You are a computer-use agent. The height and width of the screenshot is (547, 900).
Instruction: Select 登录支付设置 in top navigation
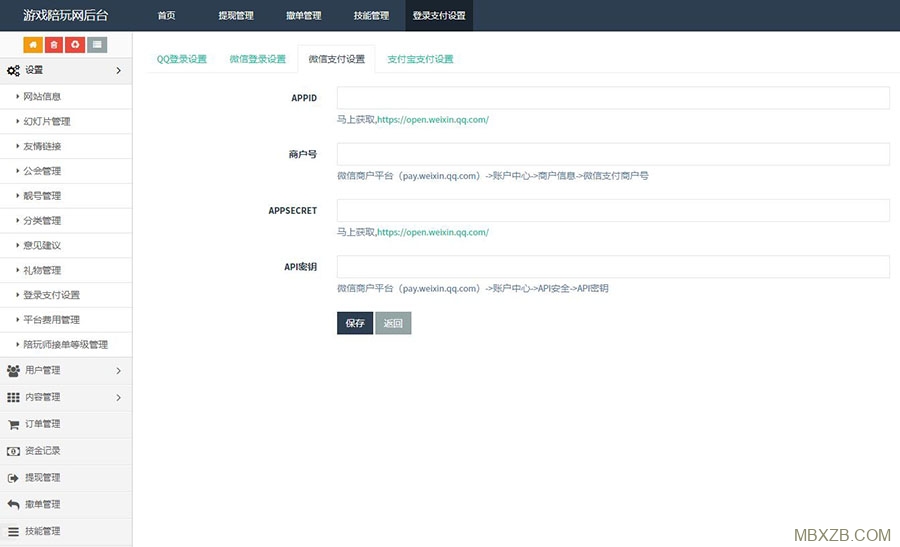[439, 15]
